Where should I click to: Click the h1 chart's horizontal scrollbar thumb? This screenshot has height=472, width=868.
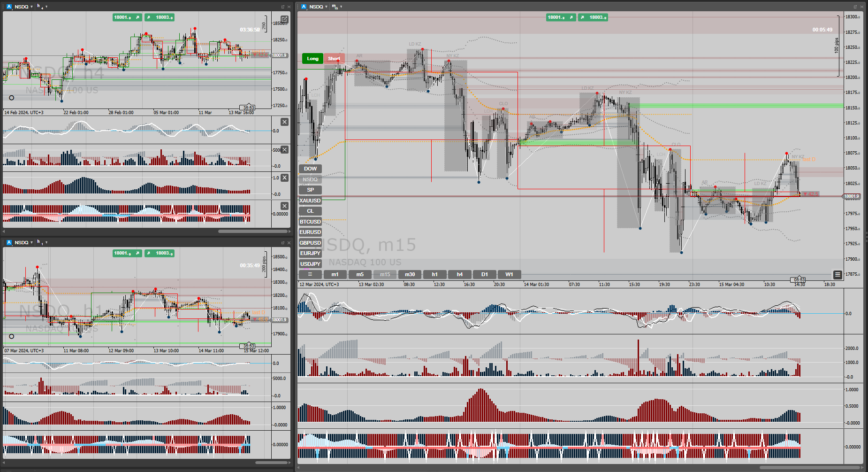(270, 462)
